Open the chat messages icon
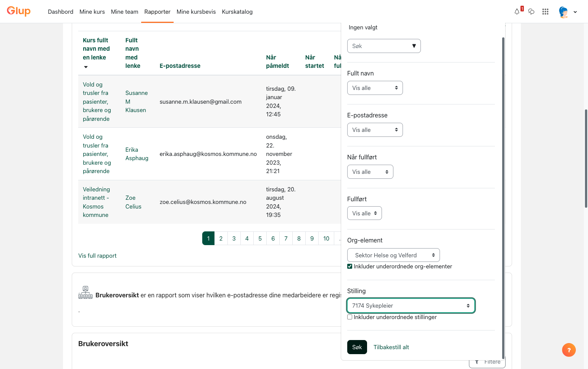This screenshot has width=588, height=369. pos(531,12)
